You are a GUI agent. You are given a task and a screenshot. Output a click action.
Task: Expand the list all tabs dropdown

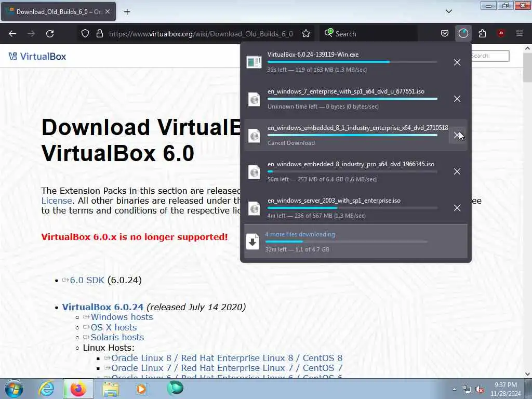click(448, 11)
